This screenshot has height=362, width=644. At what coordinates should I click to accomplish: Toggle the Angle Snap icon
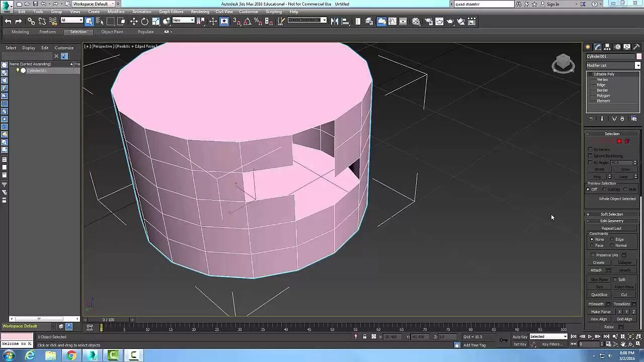[247, 21]
